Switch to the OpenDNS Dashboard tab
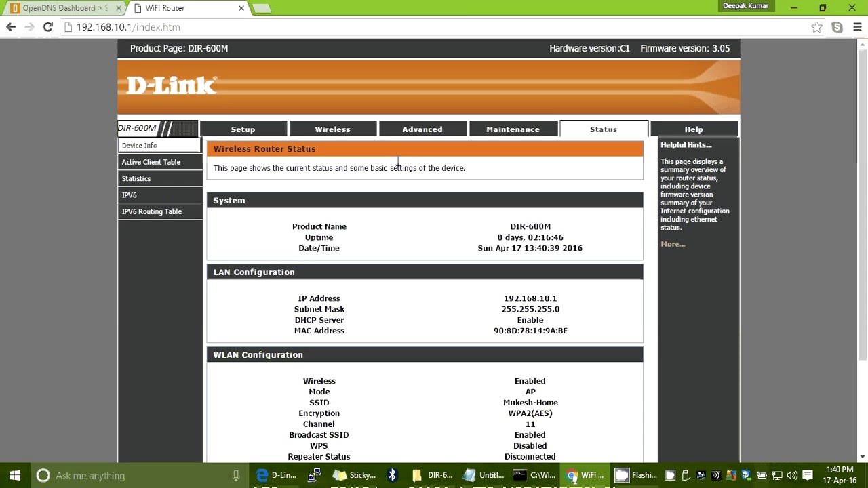 (64, 8)
